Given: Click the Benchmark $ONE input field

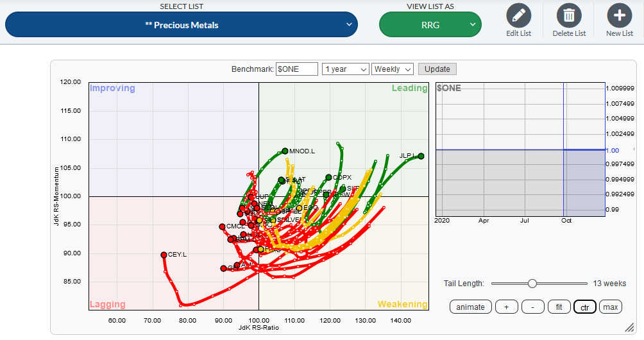Looking at the screenshot, I should pos(297,69).
